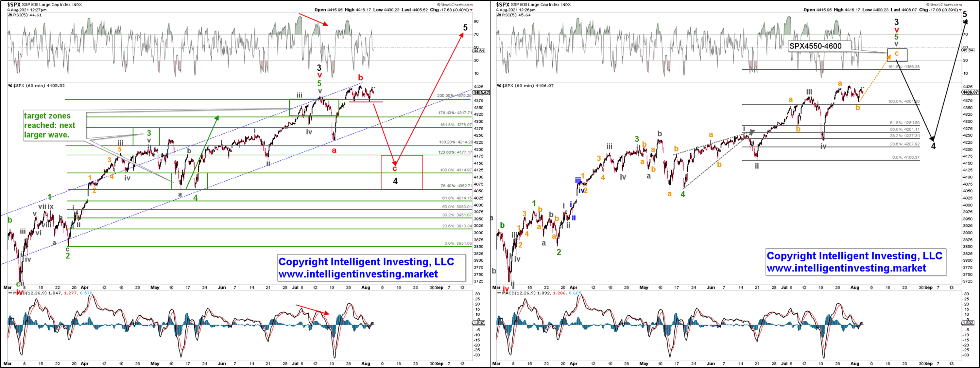This screenshot has width=980, height=368.
Task: Click the right chart's 'High 4416.17' value
Action: 847,10
